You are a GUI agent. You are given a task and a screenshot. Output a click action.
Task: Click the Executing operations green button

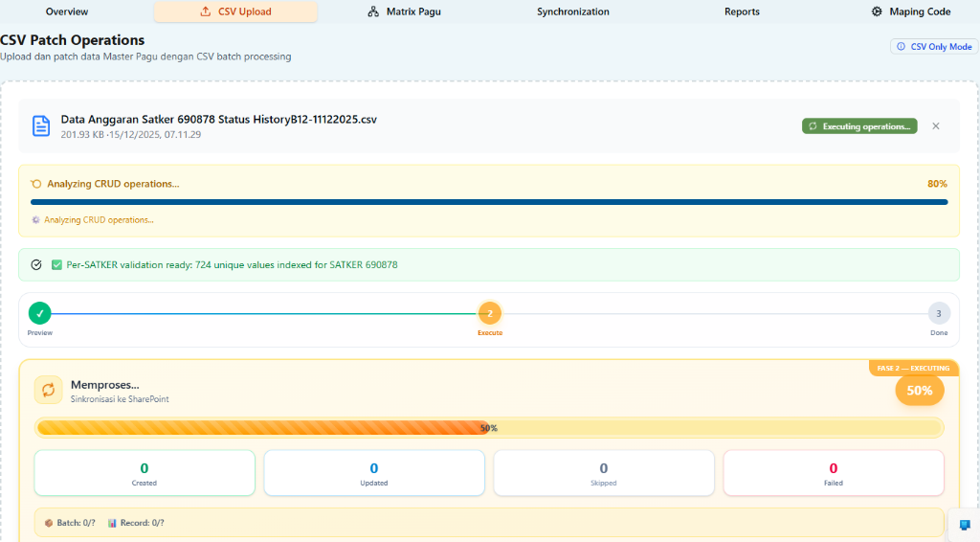(x=858, y=126)
